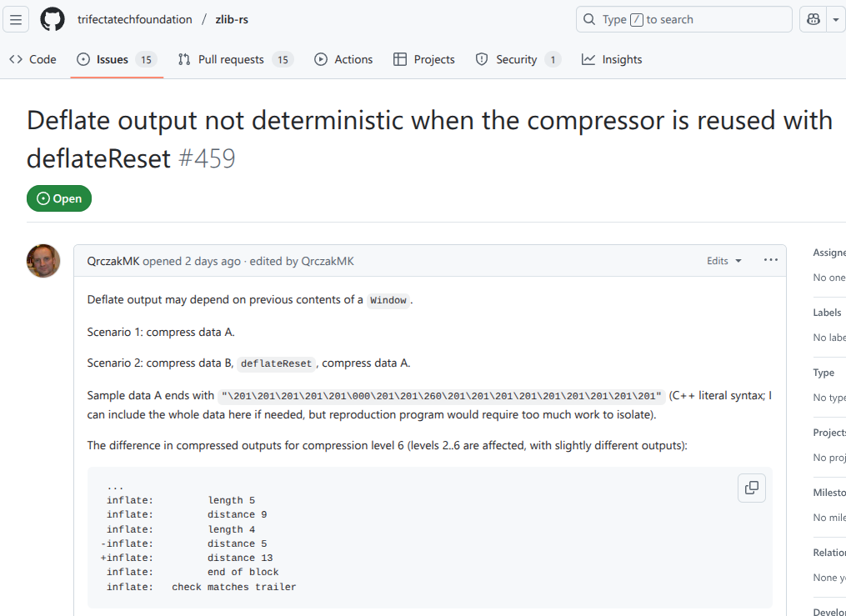Open trifectatechfoundation organization link

coord(134,19)
